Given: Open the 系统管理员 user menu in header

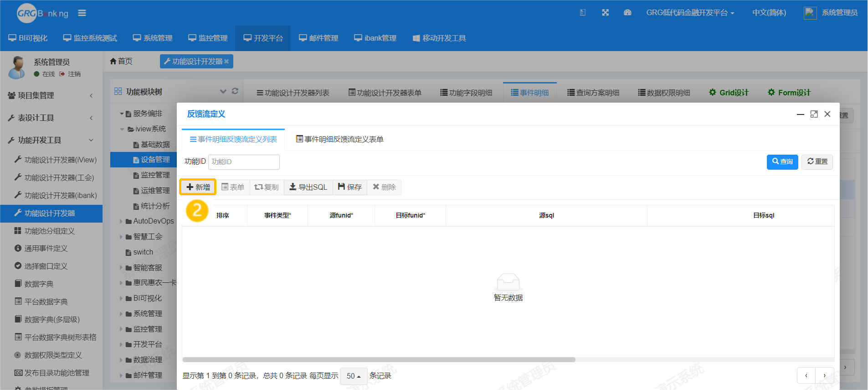Looking at the screenshot, I should coord(831,13).
